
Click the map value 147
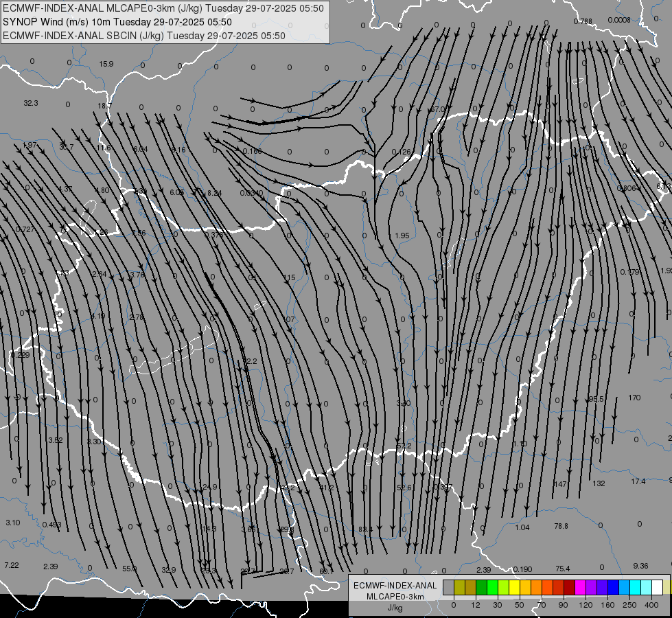click(560, 484)
